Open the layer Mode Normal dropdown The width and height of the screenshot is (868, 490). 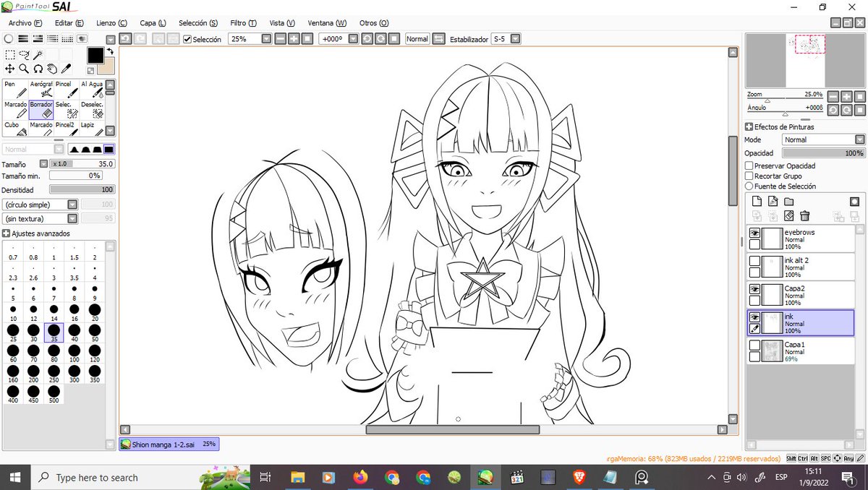859,139
